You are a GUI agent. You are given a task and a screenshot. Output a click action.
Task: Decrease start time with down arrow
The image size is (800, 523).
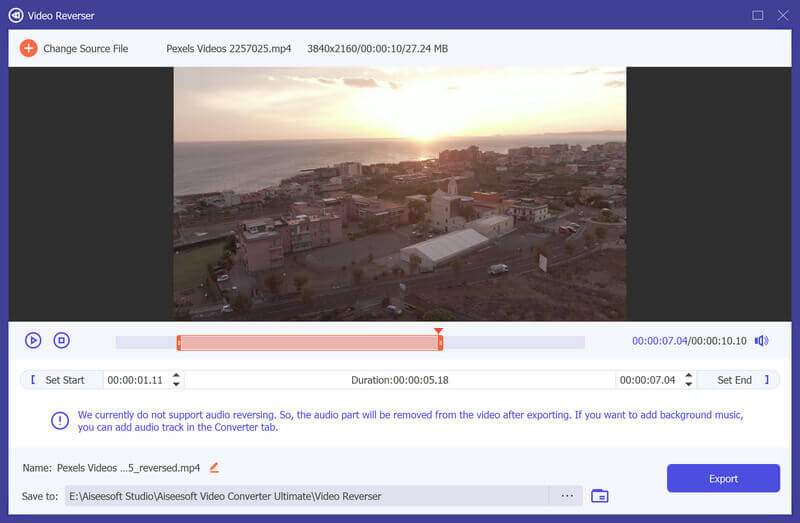[177, 384]
